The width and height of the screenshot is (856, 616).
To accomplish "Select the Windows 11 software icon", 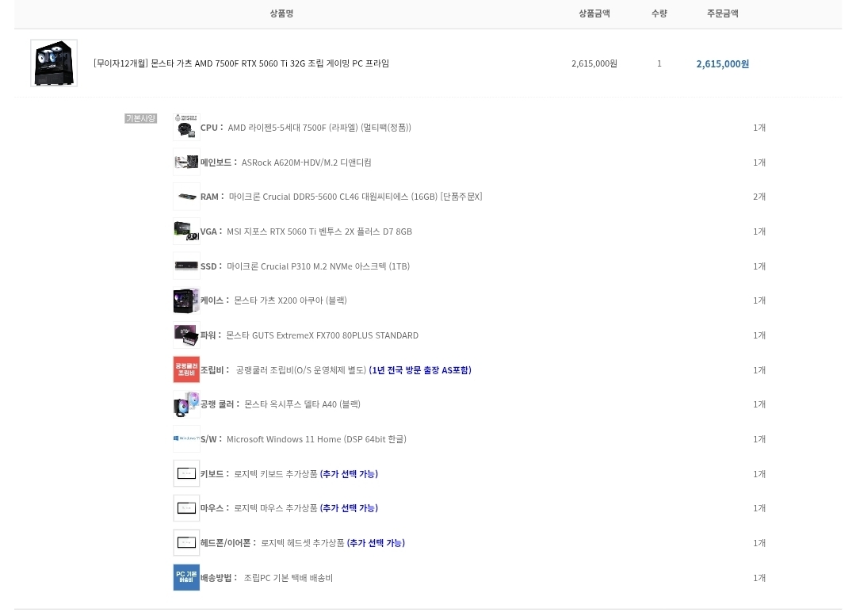I will [186, 439].
